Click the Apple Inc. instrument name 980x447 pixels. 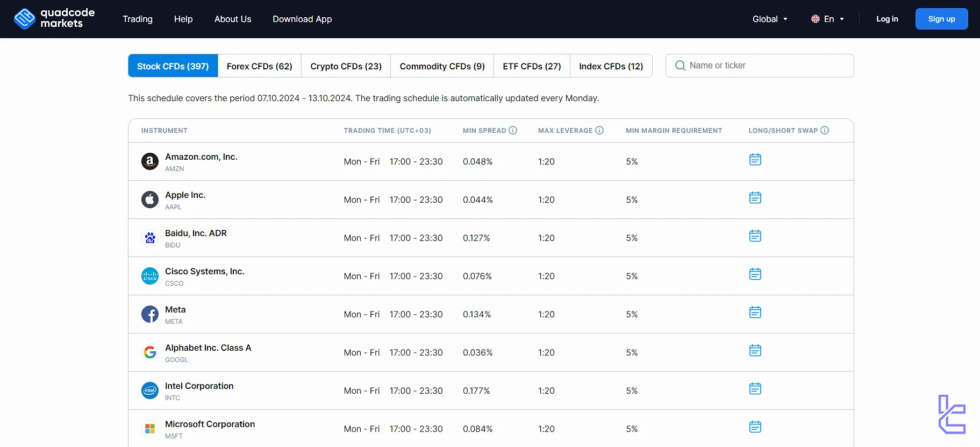point(185,195)
